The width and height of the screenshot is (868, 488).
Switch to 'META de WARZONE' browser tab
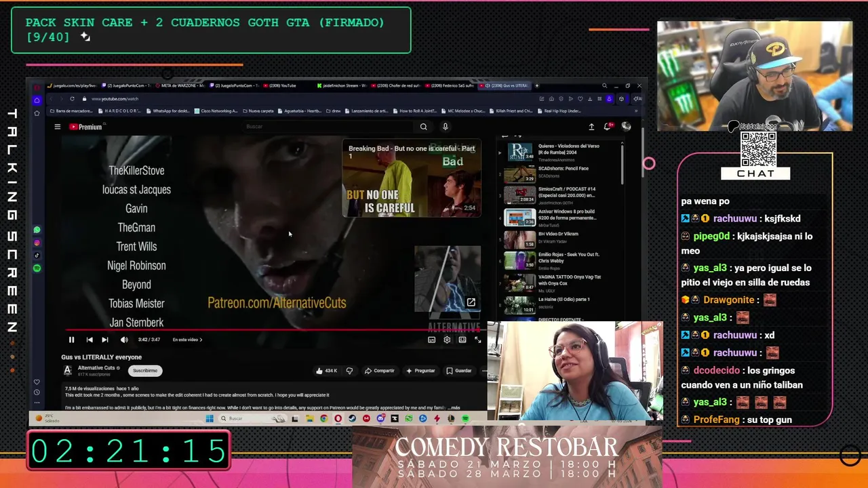180,85
